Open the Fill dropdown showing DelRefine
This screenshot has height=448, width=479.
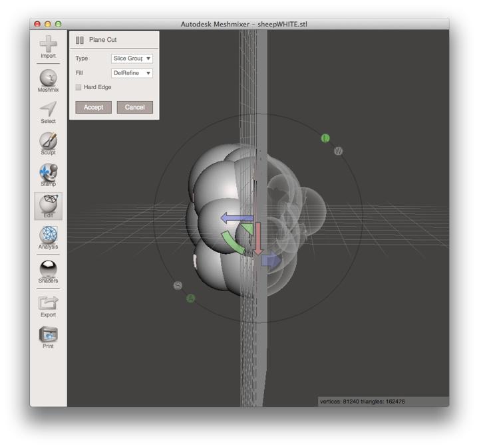[x=132, y=73]
